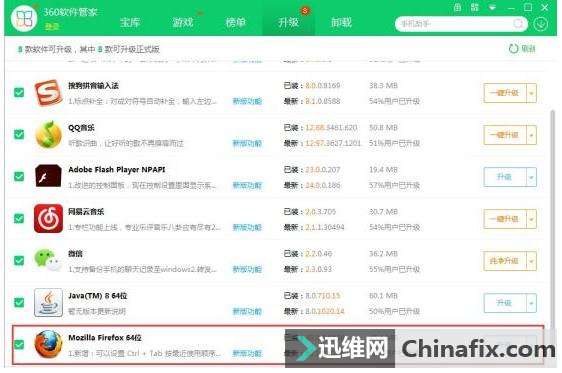
Task: Select the 网易云音乐 title text
Action: pos(86,212)
